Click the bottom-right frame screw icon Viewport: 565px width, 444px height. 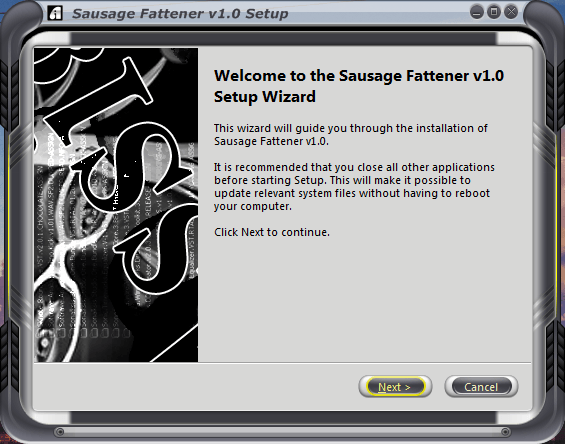[505, 431]
